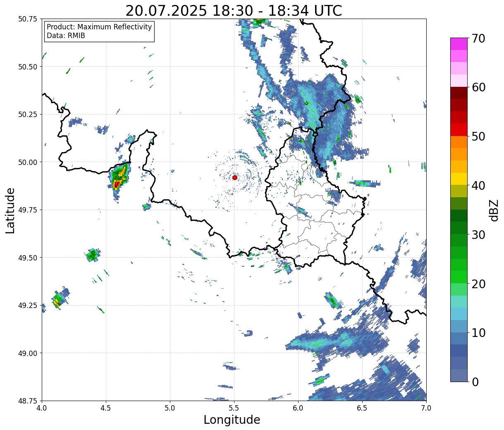
Task: Click the red-core storm cell near 4.6°E, 49.9°N
Action: click(x=119, y=179)
